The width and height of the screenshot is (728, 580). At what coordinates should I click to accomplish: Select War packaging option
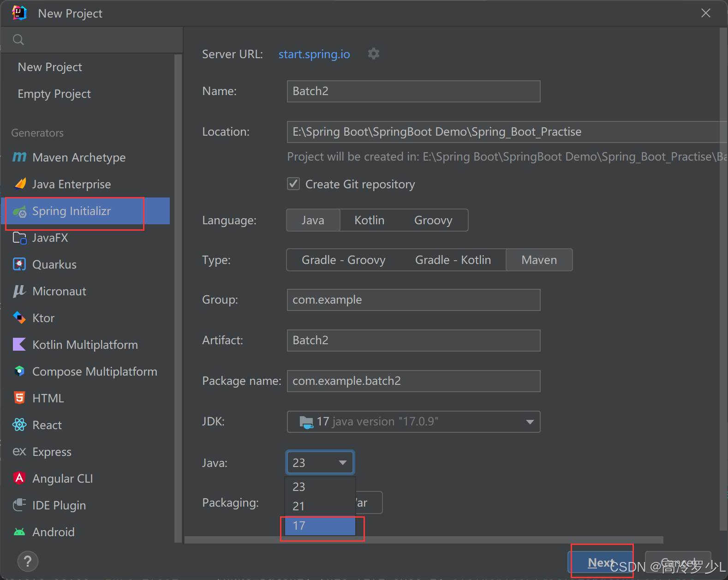coord(369,502)
